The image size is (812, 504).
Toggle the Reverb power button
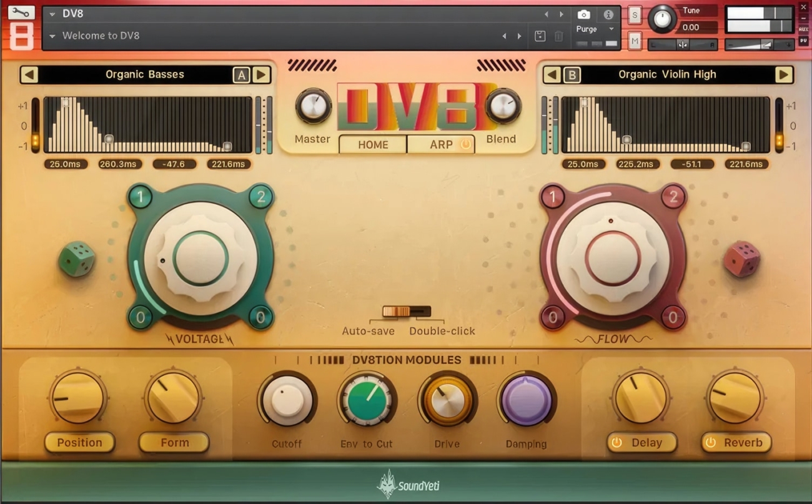[711, 443]
